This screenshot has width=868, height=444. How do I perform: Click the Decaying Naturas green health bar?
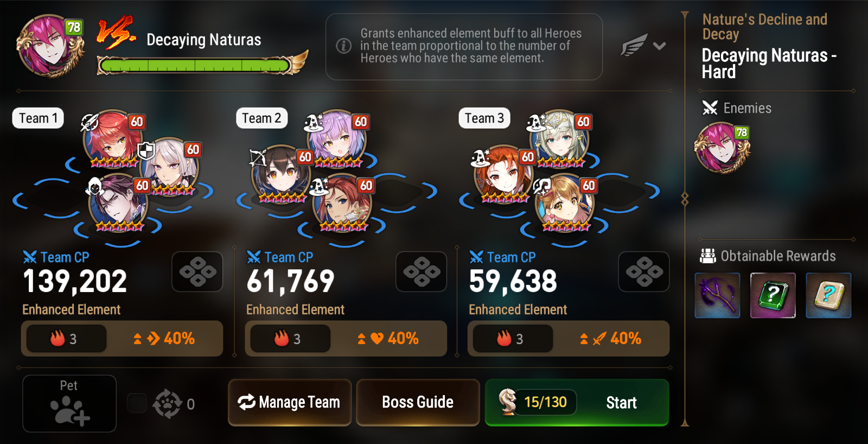[195, 66]
